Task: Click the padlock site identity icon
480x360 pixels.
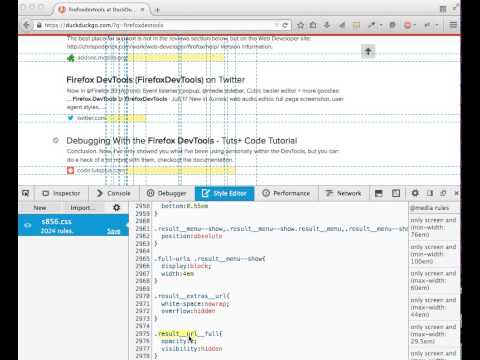Action: (x=39, y=25)
